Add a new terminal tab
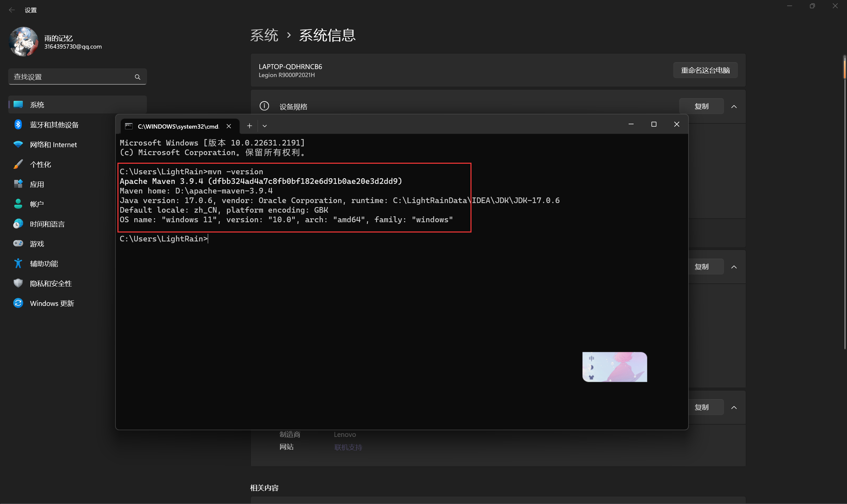This screenshot has height=504, width=847. coord(249,126)
